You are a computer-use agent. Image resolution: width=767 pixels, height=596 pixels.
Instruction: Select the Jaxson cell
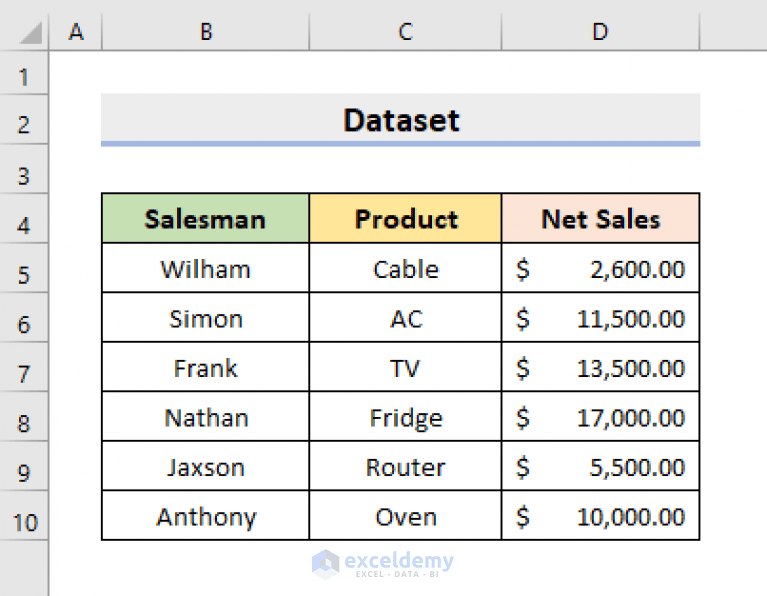(x=205, y=466)
